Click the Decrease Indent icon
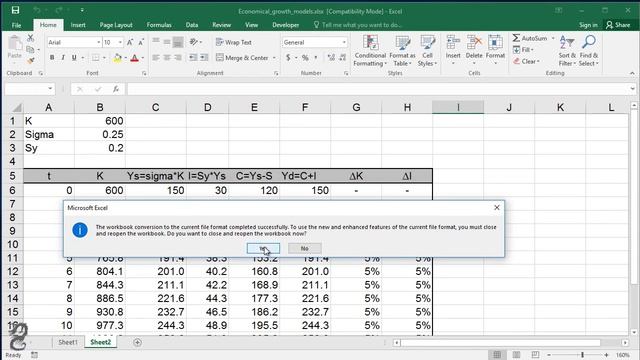Viewport: 640px width, 360px height. tap(193, 58)
